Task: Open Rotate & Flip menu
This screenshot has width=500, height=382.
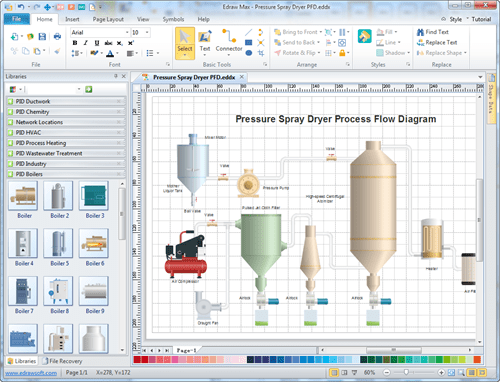Action: pos(297,53)
